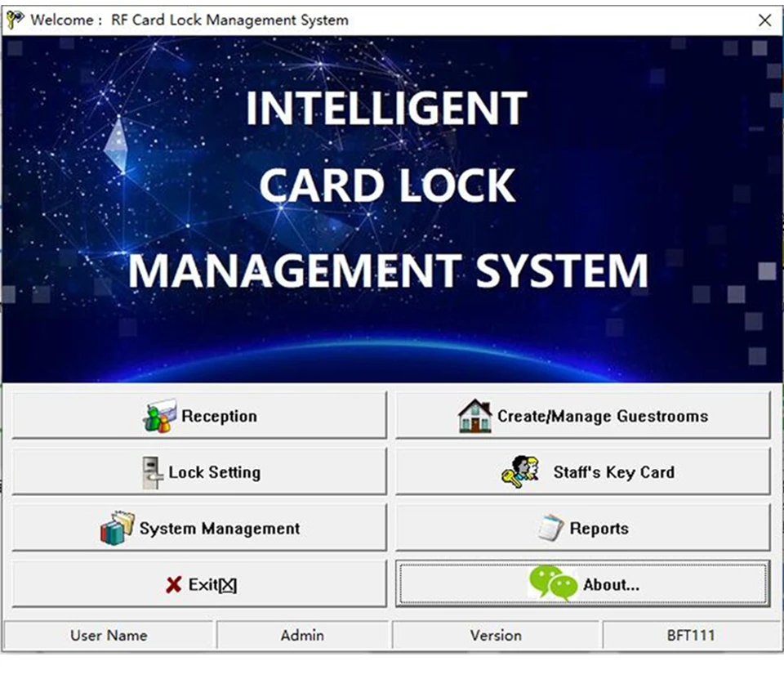Open Reception via its people icon
784x688 pixels.
159,416
